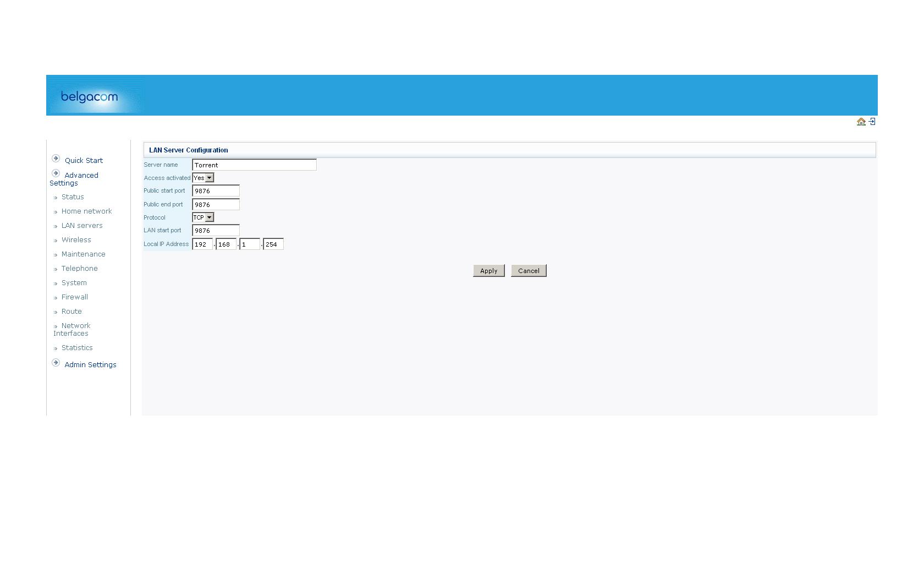
Task: Click the LAN start port field
Action: click(x=216, y=231)
